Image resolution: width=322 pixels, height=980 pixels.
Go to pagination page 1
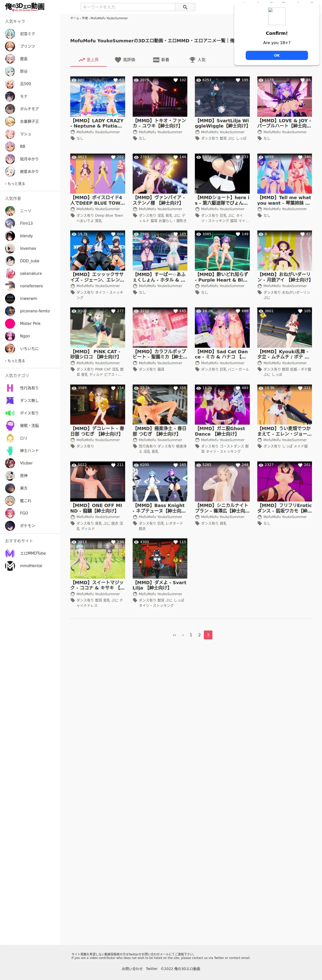191,635
